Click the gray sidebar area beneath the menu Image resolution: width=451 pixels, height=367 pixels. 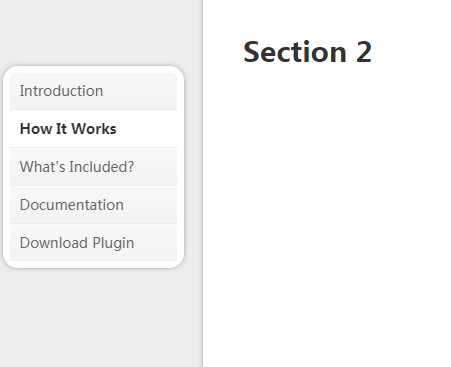click(x=100, y=317)
